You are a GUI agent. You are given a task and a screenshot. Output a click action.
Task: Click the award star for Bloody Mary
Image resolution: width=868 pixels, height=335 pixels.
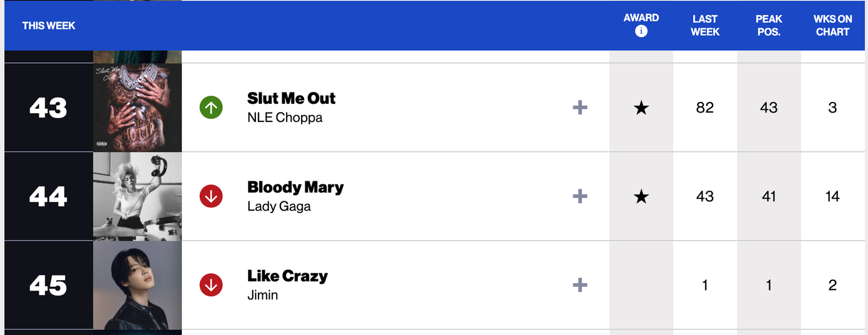coord(641,197)
